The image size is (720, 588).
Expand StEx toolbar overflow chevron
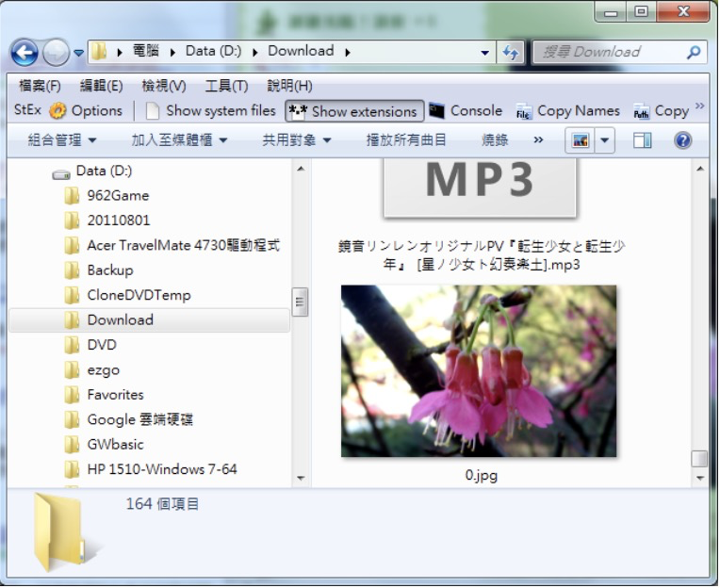tap(699, 106)
